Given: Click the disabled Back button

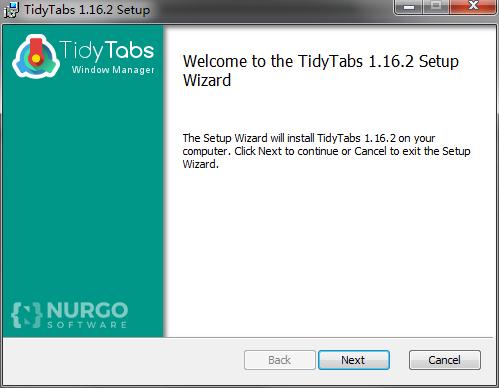Looking at the screenshot, I should [279, 360].
